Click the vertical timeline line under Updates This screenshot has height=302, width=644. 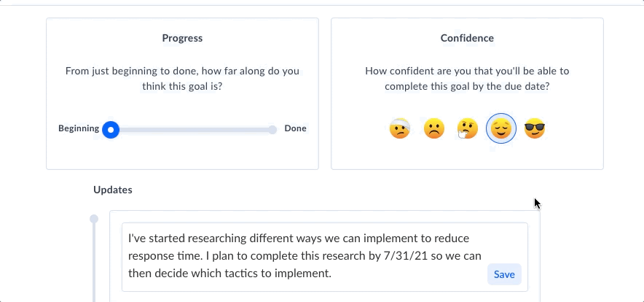94,263
